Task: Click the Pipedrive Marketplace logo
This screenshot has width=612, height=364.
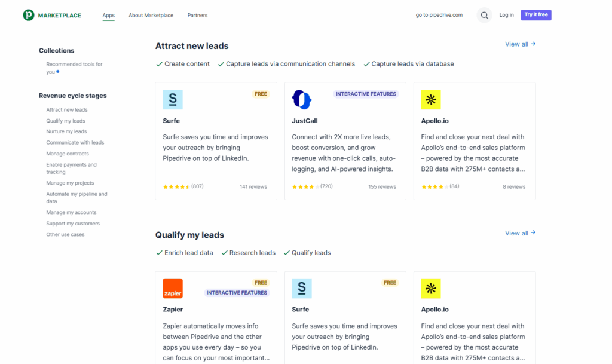Action: [x=52, y=15]
